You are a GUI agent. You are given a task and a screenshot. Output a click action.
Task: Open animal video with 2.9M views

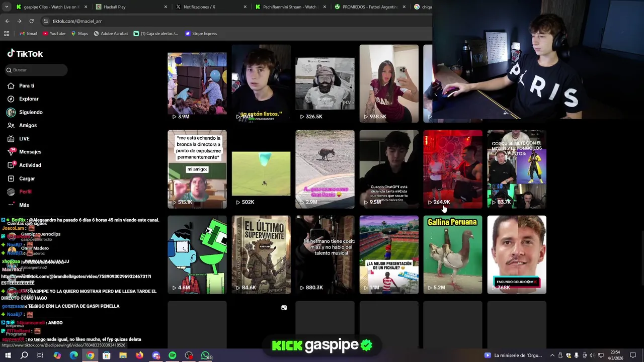pos(325,169)
